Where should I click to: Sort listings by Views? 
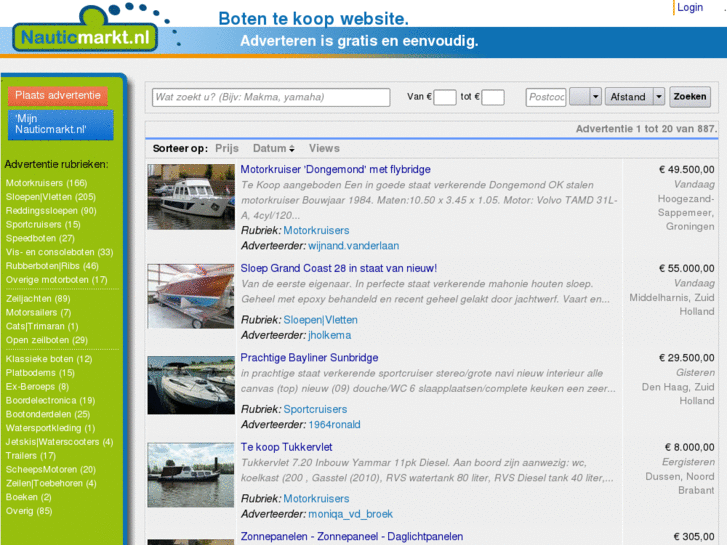(324, 148)
